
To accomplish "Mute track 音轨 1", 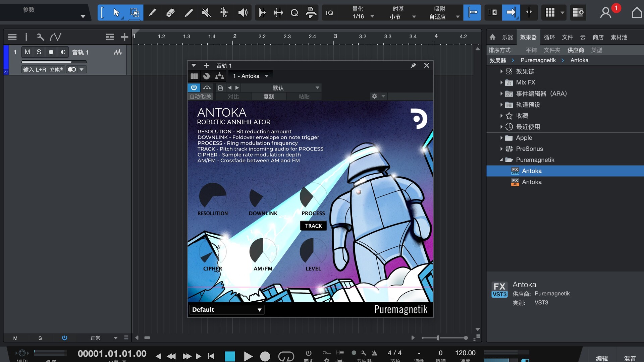I will tap(28, 52).
